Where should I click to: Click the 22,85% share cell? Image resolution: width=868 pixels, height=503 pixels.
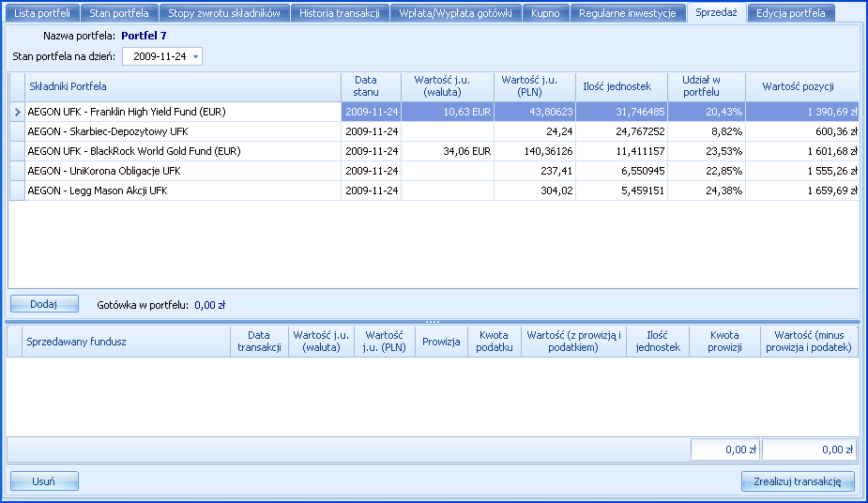(x=707, y=171)
